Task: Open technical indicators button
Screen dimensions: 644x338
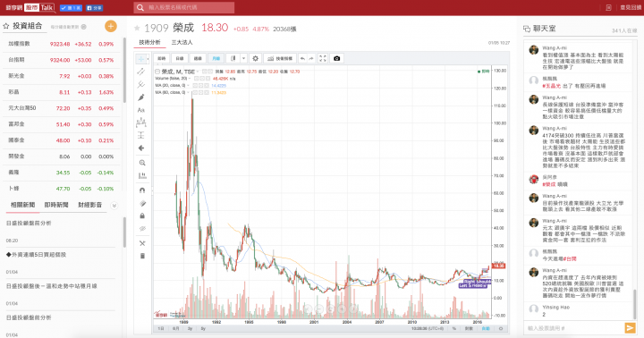Action: [280, 58]
